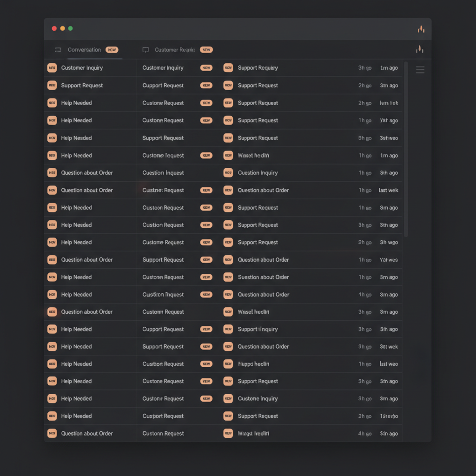476x476 pixels.
Task: Click the yellow minimize window button
Action: 62,28
